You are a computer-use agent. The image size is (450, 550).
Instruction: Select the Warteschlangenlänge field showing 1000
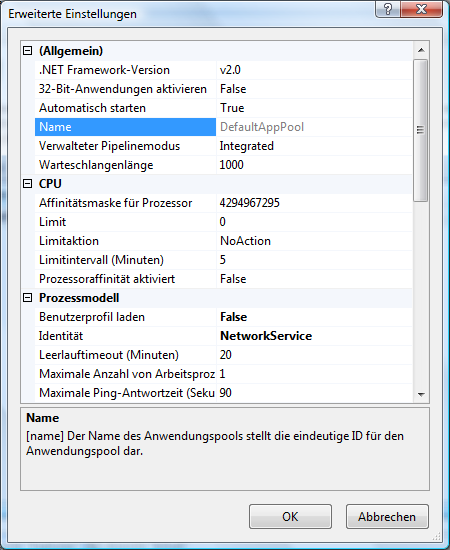click(x=314, y=165)
